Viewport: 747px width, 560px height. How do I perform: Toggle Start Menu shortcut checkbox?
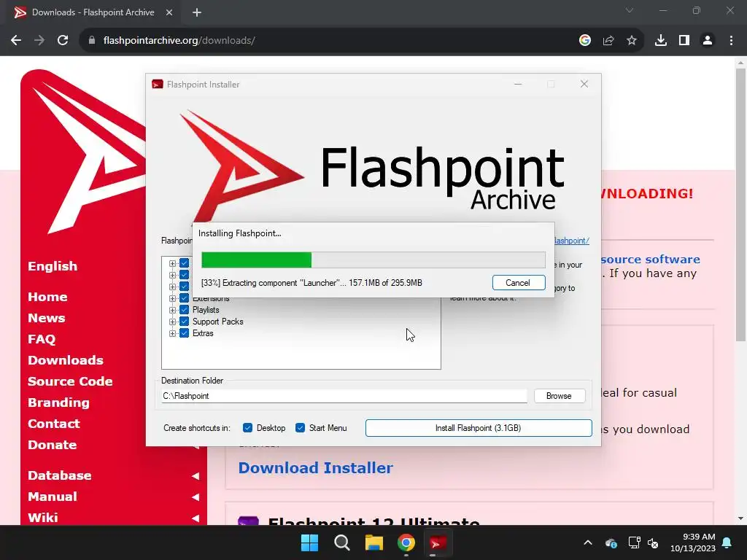300,427
